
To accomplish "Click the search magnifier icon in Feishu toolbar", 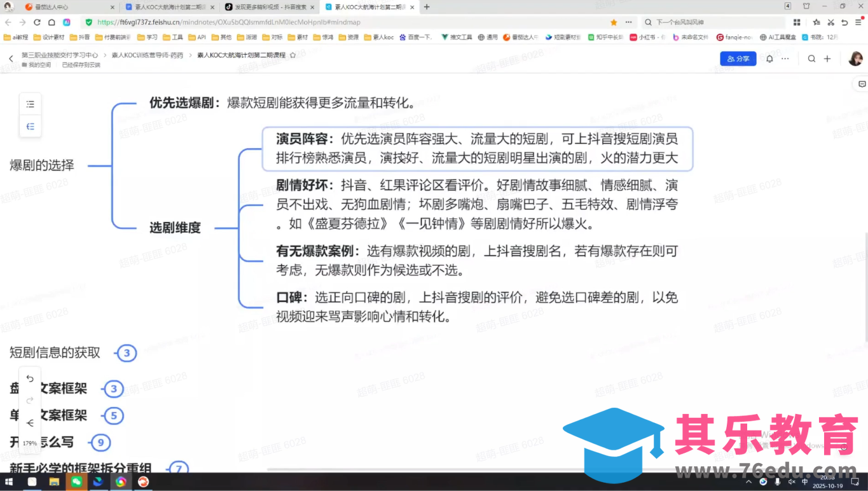I will 811,58.
